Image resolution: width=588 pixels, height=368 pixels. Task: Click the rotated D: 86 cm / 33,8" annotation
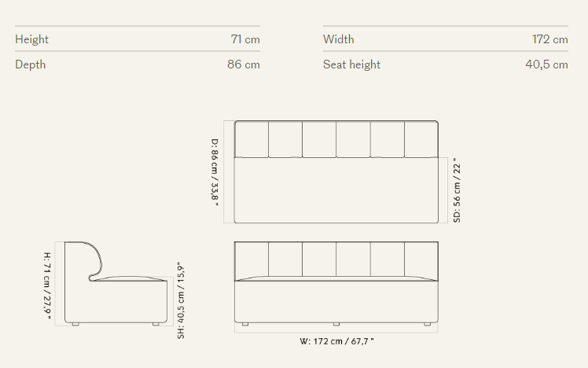(215, 172)
